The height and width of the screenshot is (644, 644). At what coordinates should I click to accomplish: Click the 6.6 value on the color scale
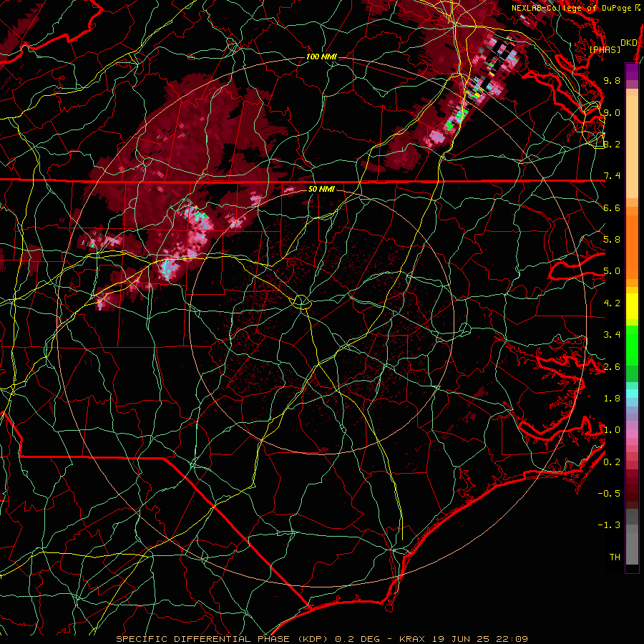tap(612, 208)
